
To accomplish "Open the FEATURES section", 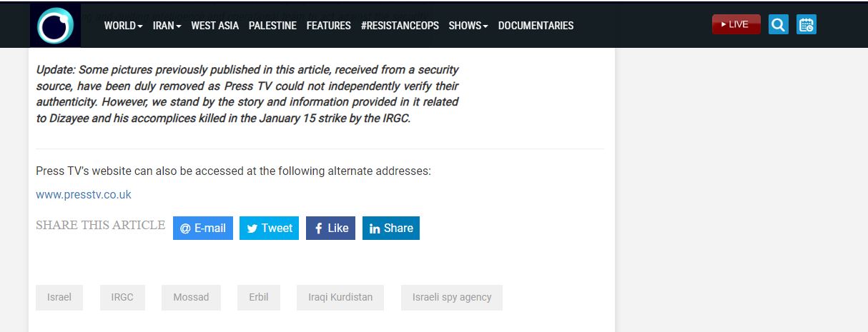I will tap(329, 26).
